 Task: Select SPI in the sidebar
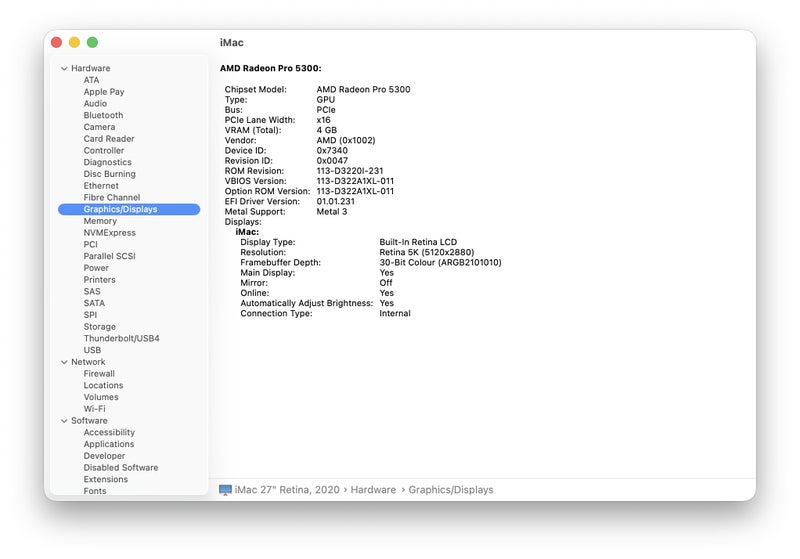[90, 315]
